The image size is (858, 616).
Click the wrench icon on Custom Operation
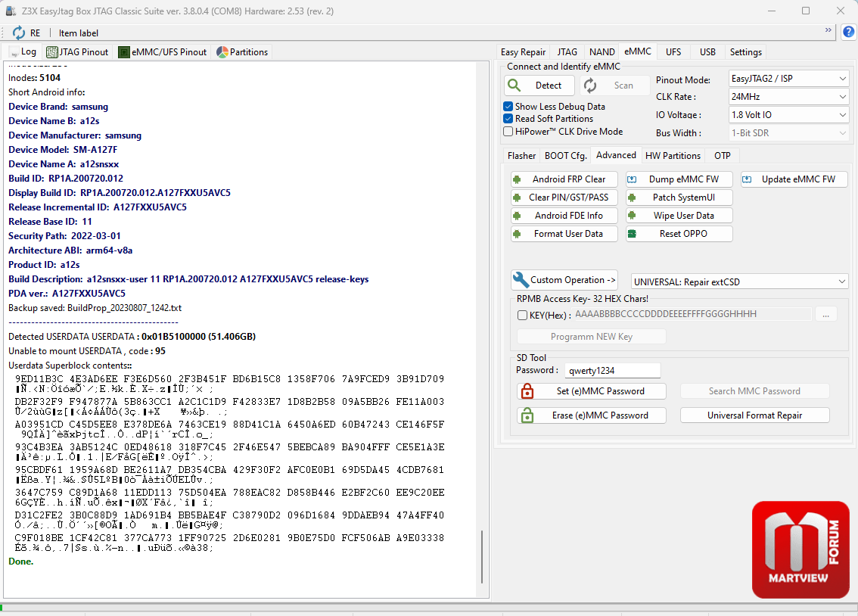tap(521, 279)
